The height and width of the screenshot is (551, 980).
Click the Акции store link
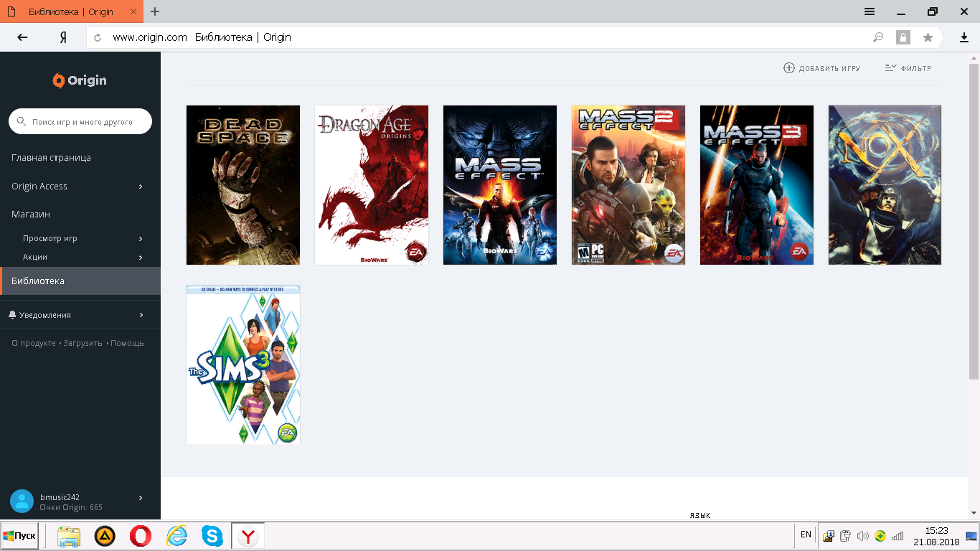(x=35, y=258)
